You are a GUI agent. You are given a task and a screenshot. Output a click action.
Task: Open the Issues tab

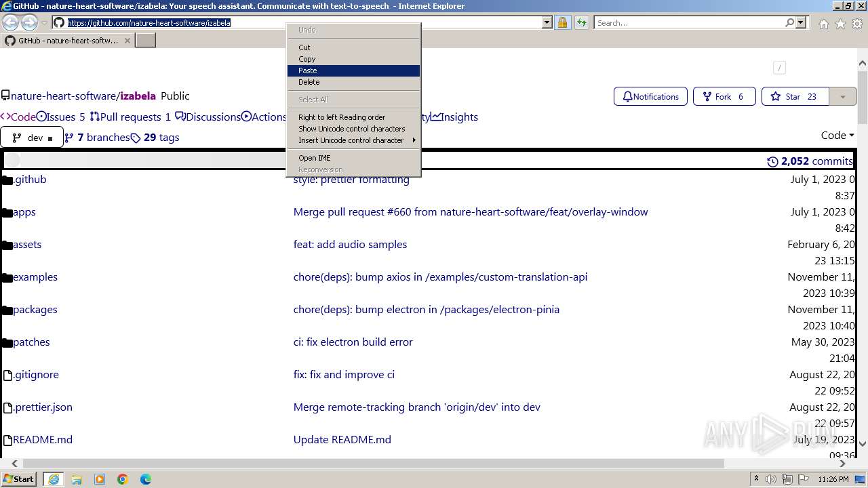click(61, 117)
